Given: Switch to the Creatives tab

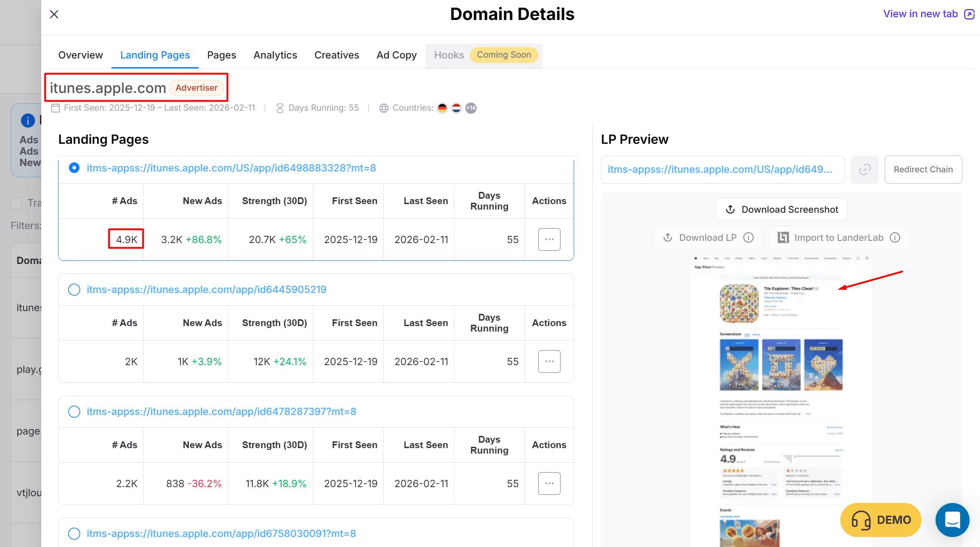Looking at the screenshot, I should (x=336, y=55).
